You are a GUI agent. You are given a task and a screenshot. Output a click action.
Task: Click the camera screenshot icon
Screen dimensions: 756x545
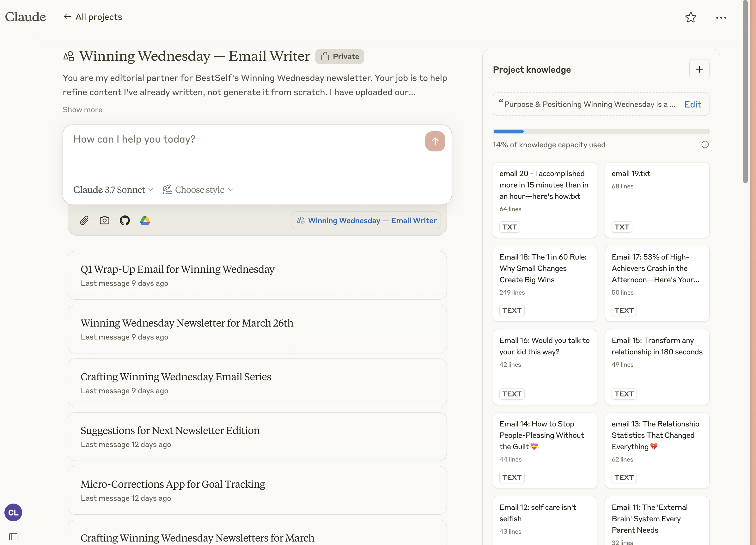pyautogui.click(x=104, y=220)
